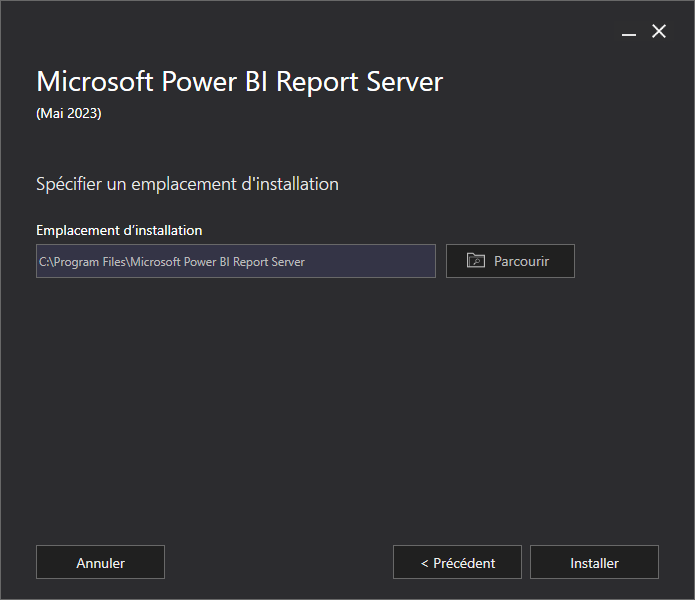695x600 pixels.
Task: Click the folder icon in Parcourir button
Action: tap(476, 261)
